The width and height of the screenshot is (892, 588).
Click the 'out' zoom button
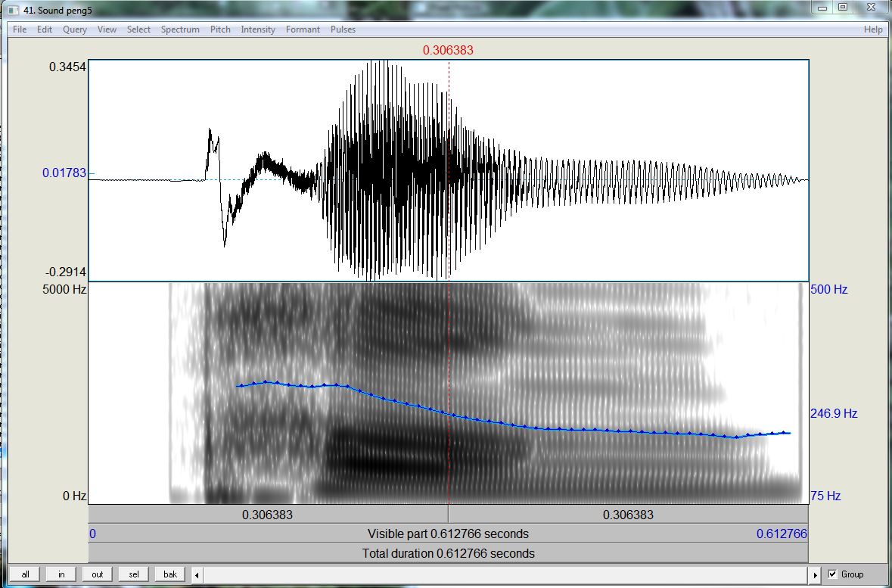coord(98,574)
